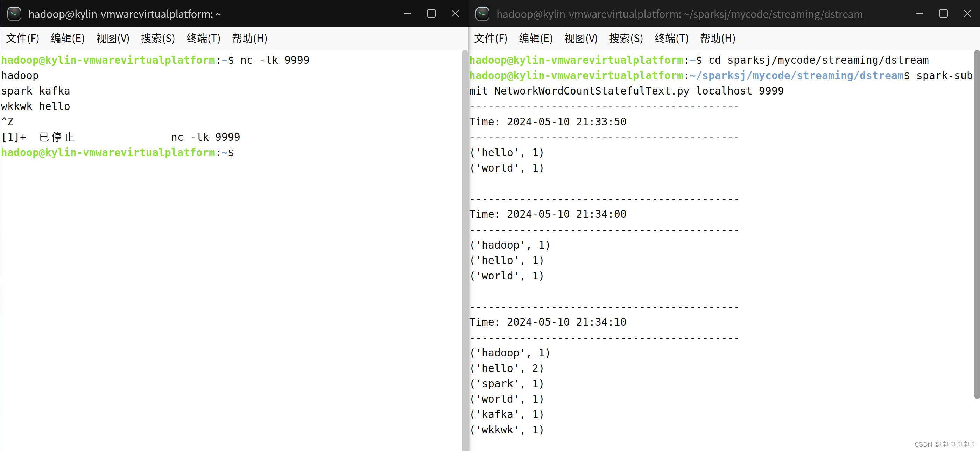Click the '^Z' line in left terminal
This screenshot has width=980, height=451.
[7, 122]
